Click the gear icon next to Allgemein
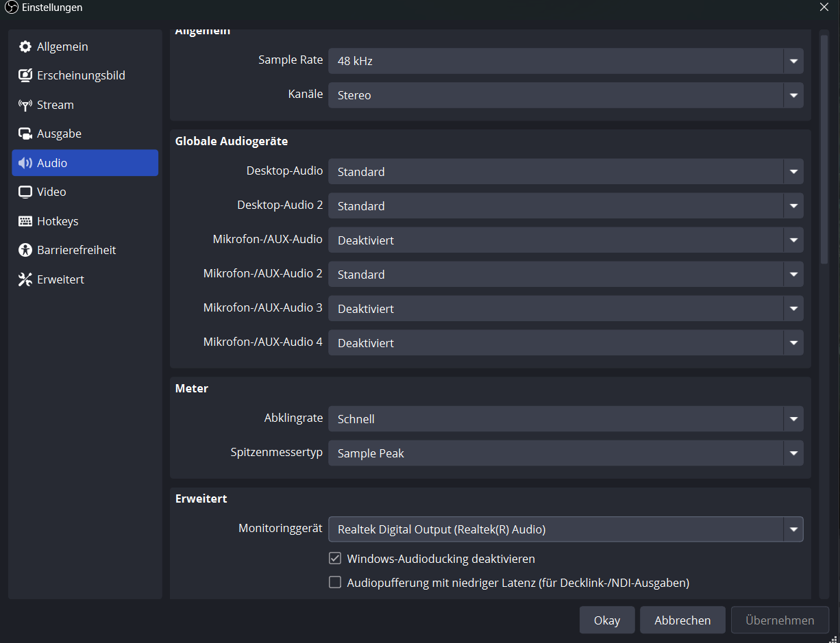 coord(25,47)
